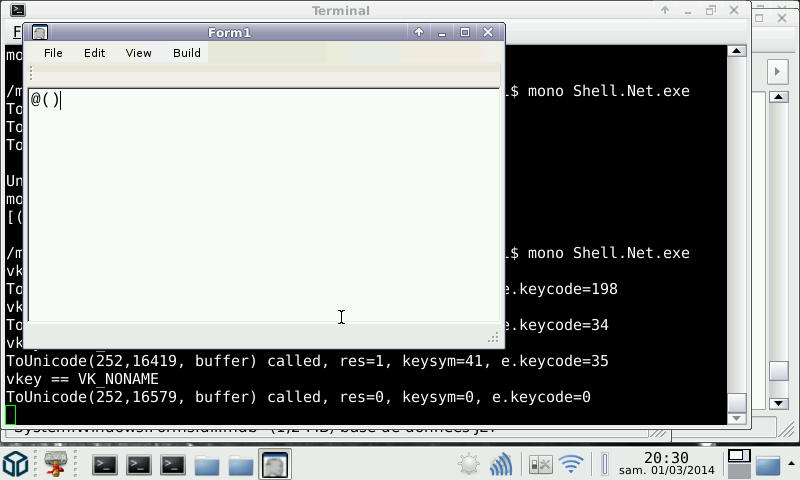Screen dimensions: 800x480
Task: Shade Form1 window with up-arrow button
Action: click(419, 32)
